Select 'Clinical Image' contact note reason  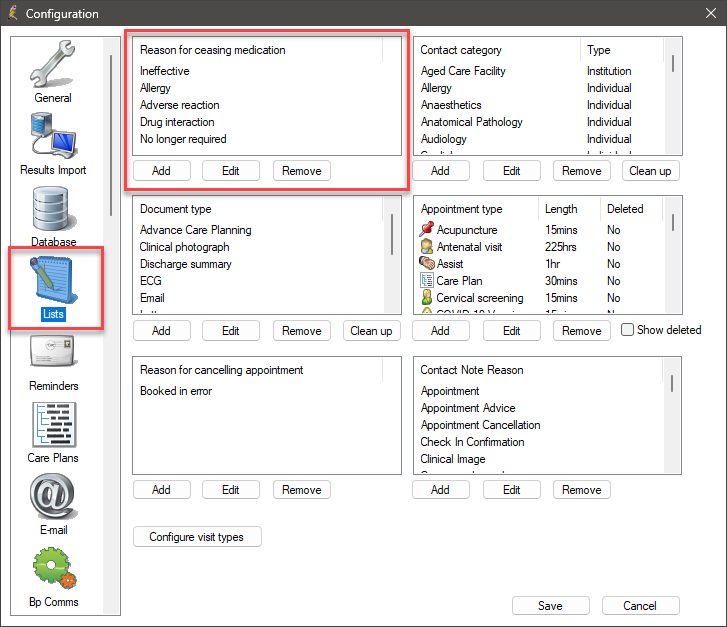click(453, 459)
